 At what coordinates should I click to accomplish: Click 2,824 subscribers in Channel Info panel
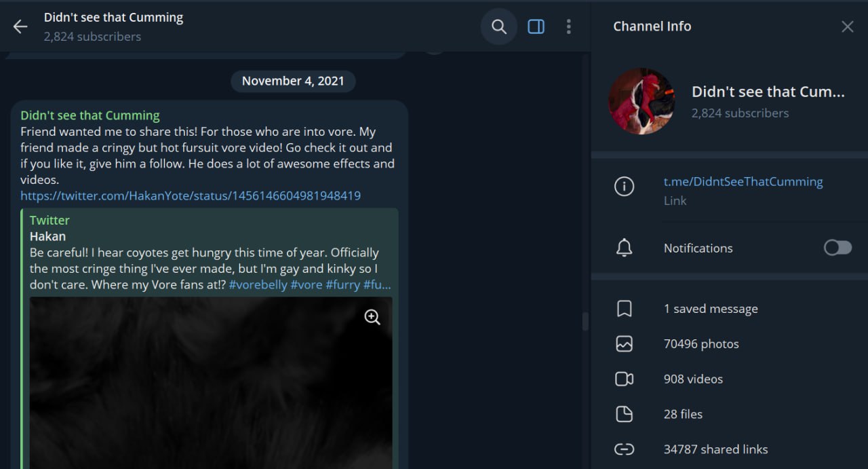point(740,113)
